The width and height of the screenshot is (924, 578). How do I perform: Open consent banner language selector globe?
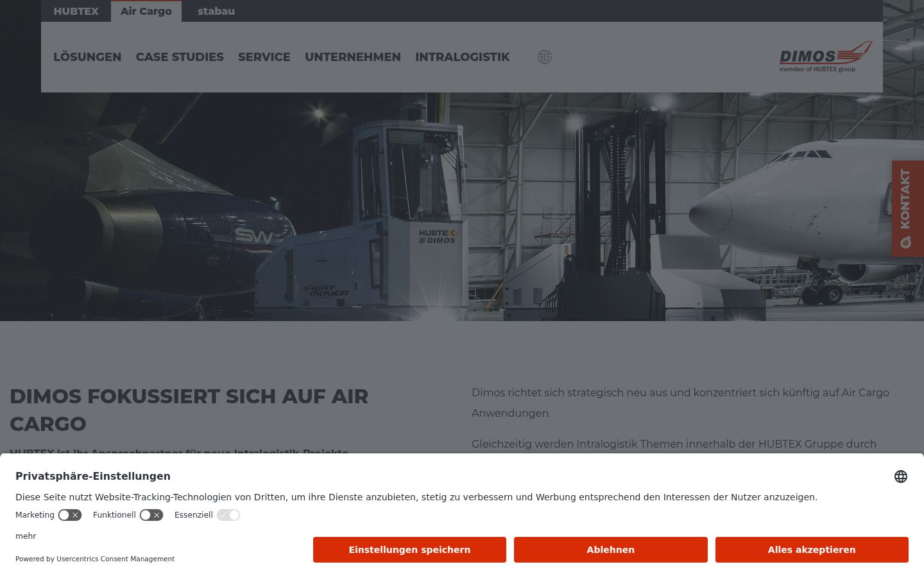pyautogui.click(x=901, y=477)
